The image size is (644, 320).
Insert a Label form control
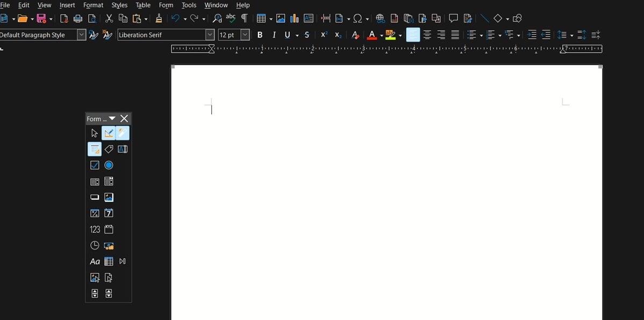click(109, 149)
